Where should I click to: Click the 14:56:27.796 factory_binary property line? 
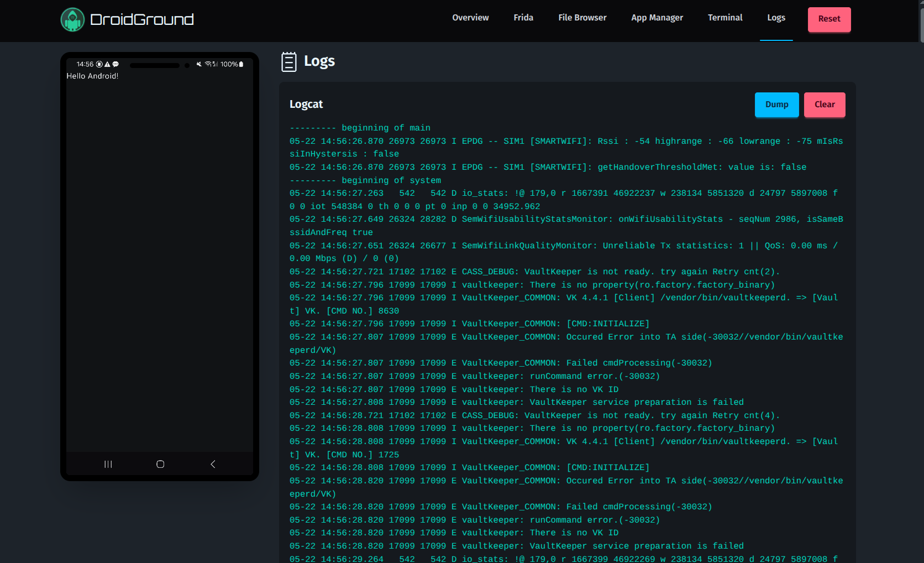coord(532,285)
